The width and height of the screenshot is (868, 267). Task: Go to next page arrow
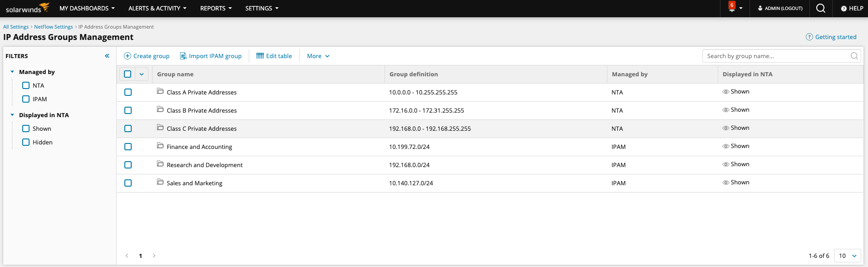[x=154, y=256]
